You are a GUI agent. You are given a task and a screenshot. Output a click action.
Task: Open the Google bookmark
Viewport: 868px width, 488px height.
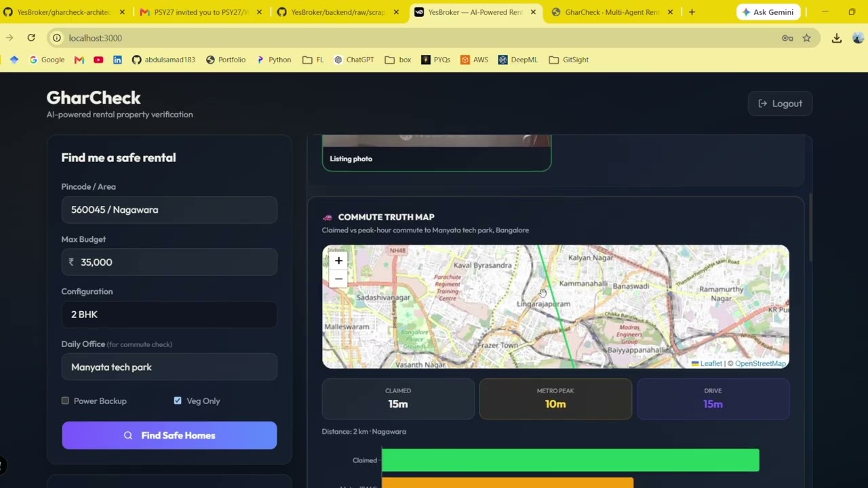tap(47, 60)
